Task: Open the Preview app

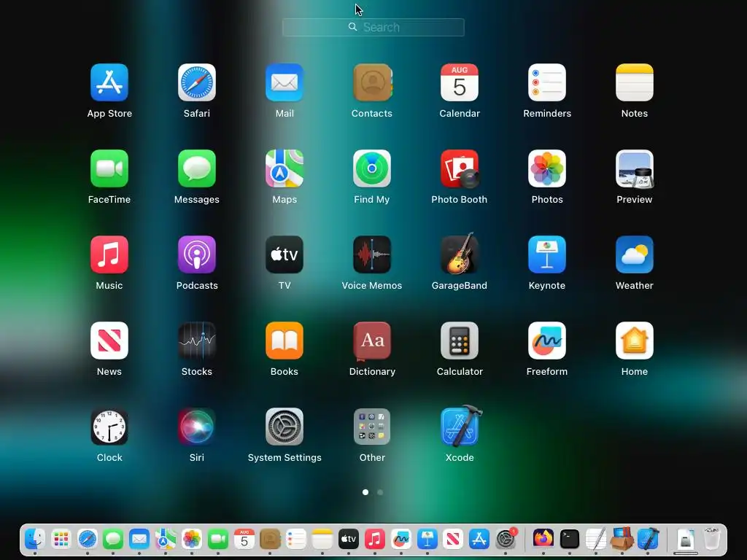Action: click(x=635, y=168)
